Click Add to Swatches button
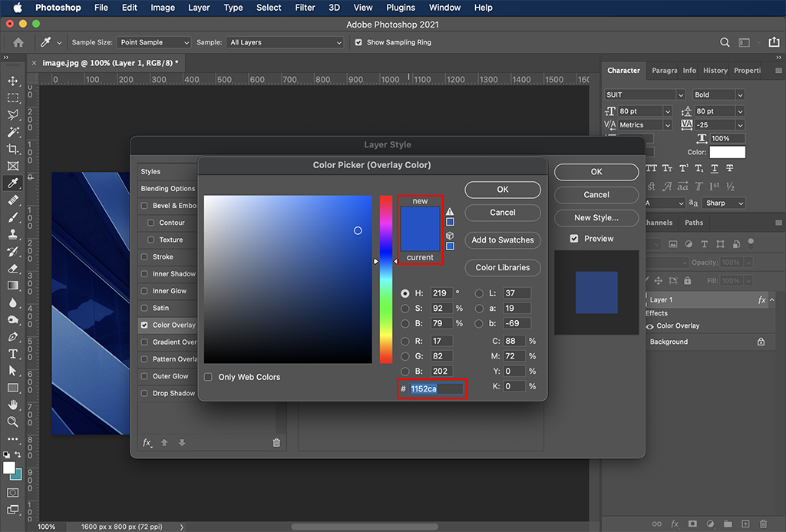Image resolution: width=786 pixels, height=532 pixels. click(503, 240)
